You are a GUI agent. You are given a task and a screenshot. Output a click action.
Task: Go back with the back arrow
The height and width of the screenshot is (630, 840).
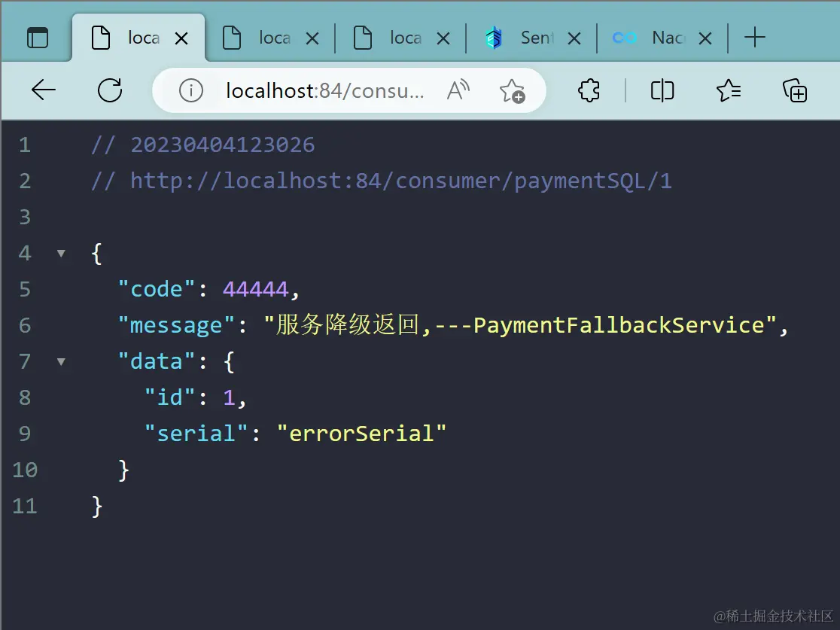44,90
